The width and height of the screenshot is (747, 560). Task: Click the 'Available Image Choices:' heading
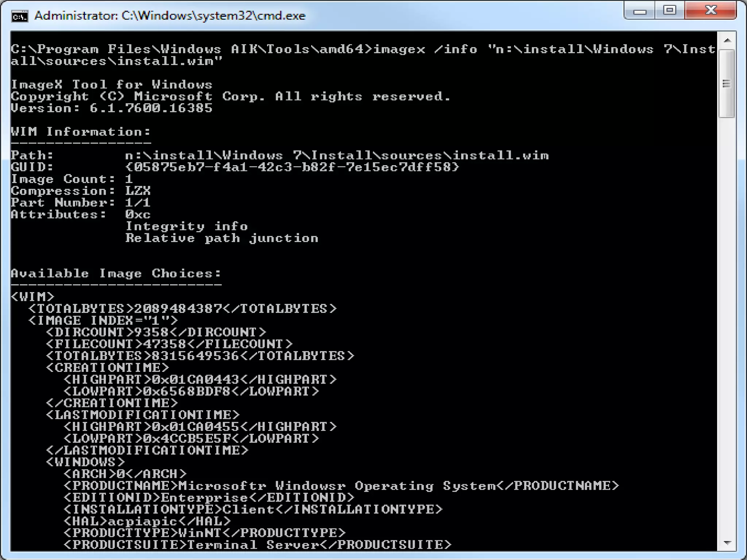[116, 273]
